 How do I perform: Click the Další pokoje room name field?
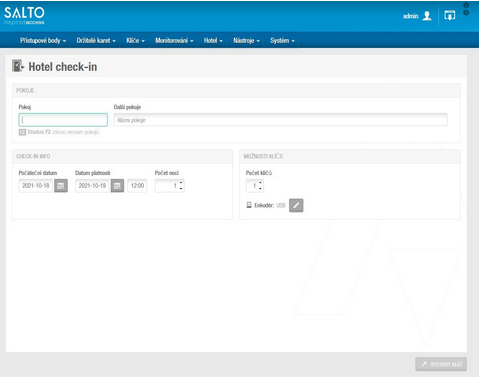(x=280, y=120)
